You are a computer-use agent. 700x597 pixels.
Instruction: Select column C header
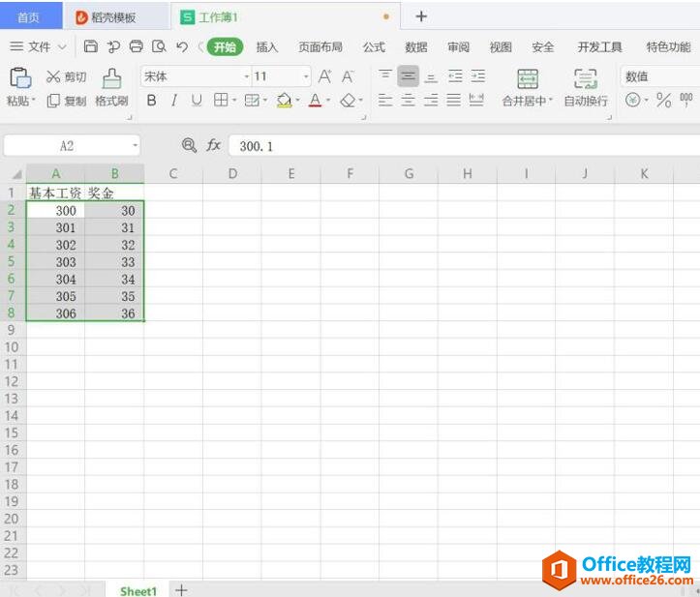(x=173, y=173)
